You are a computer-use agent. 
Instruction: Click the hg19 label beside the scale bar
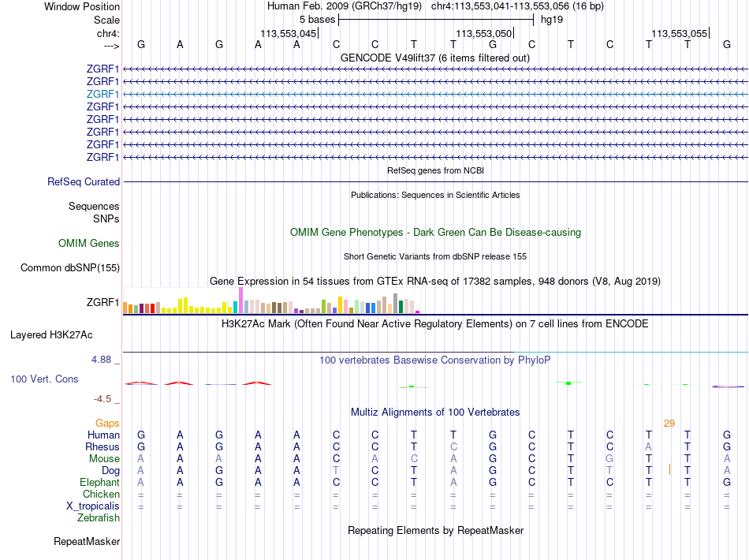click(x=552, y=20)
